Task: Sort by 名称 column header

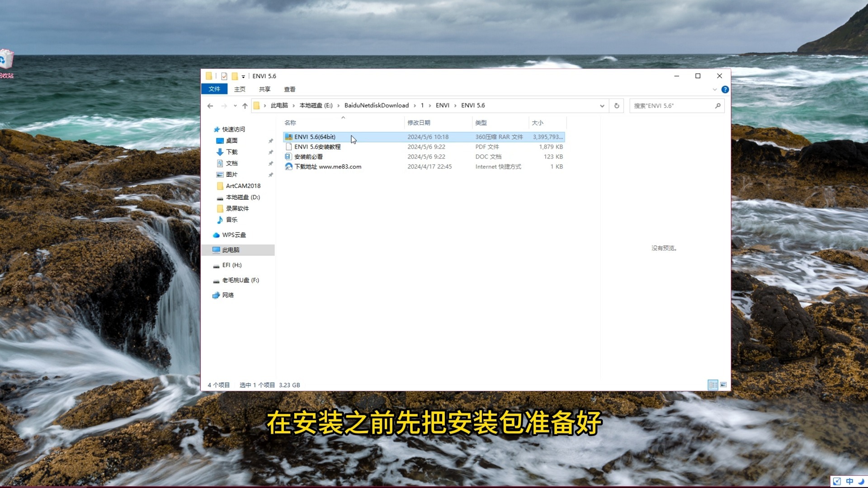Action: pyautogui.click(x=290, y=122)
